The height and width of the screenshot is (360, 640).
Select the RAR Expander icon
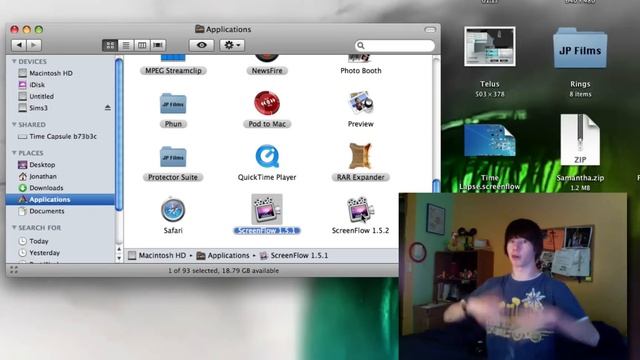[x=360, y=156]
